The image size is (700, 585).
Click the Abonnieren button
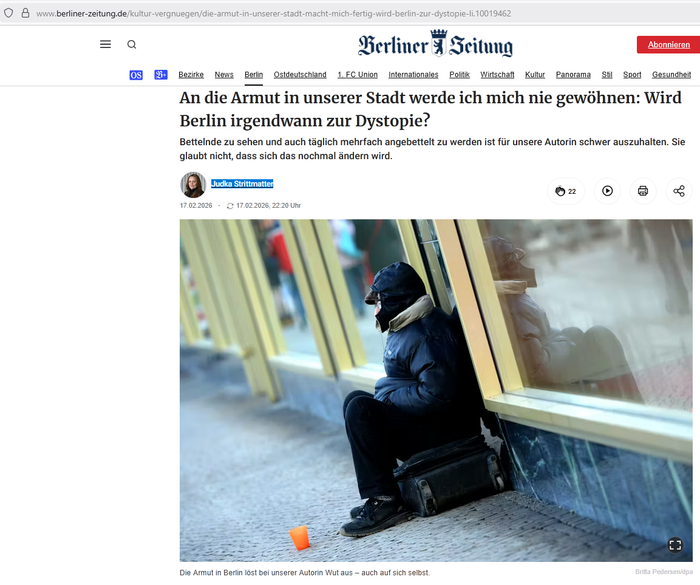[668, 45]
